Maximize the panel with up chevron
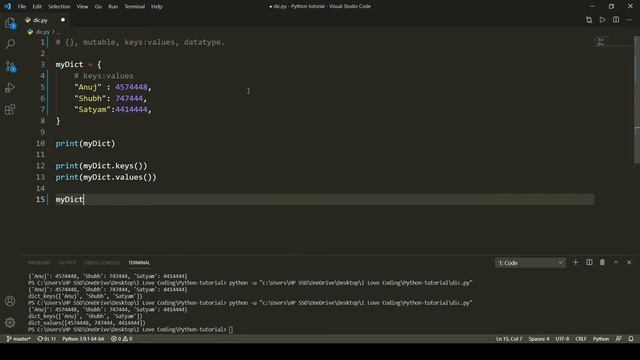 616,262
